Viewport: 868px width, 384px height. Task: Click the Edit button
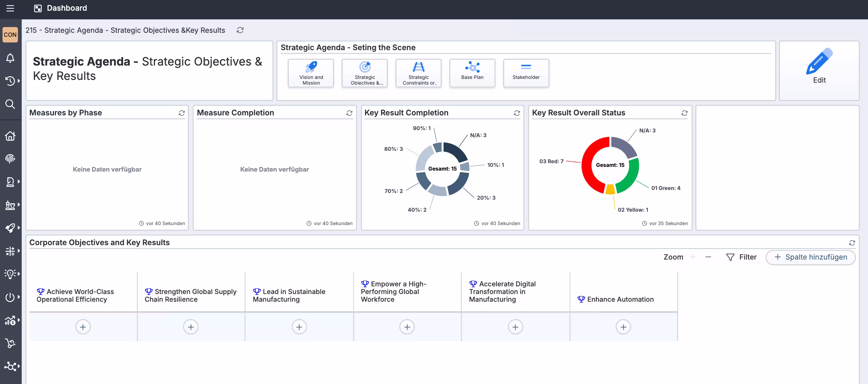pyautogui.click(x=819, y=67)
